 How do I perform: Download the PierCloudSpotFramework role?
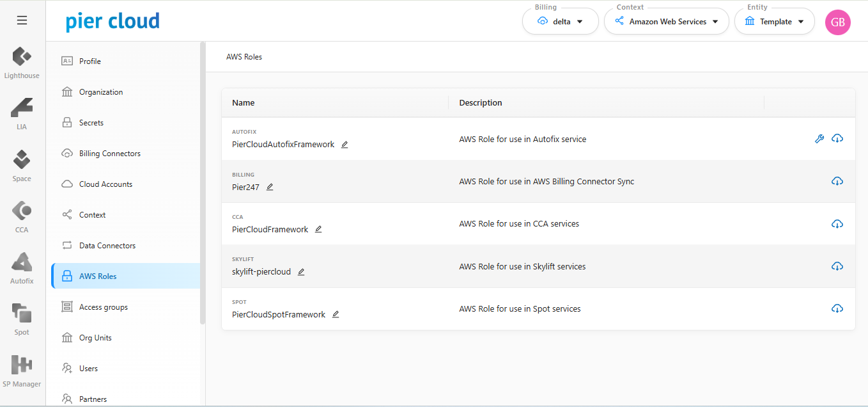pos(837,309)
